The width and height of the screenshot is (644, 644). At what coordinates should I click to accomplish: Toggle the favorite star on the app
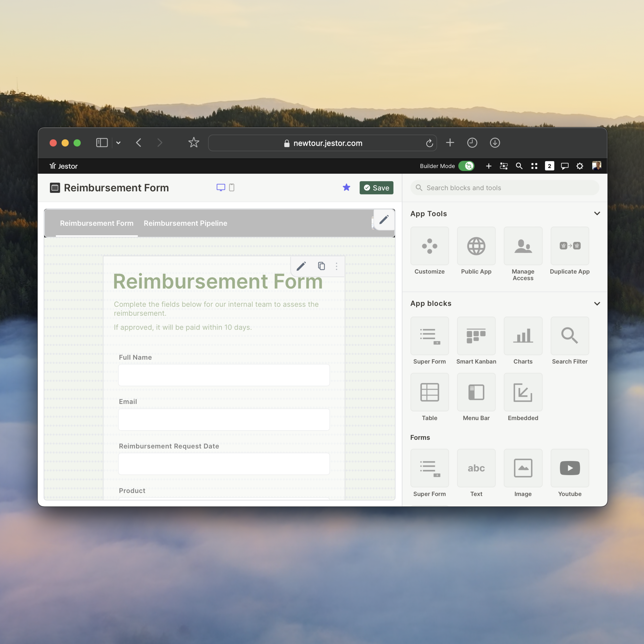[346, 188]
